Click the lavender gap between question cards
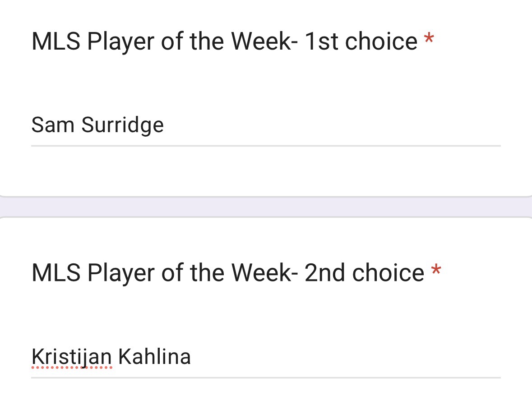 265,207
